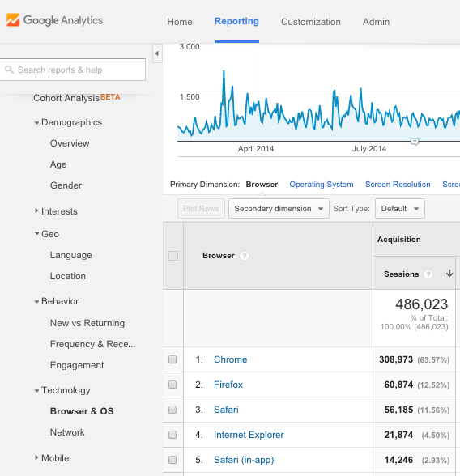The width and height of the screenshot is (460, 476).
Task: Click the Plot Rows button
Action: point(201,209)
